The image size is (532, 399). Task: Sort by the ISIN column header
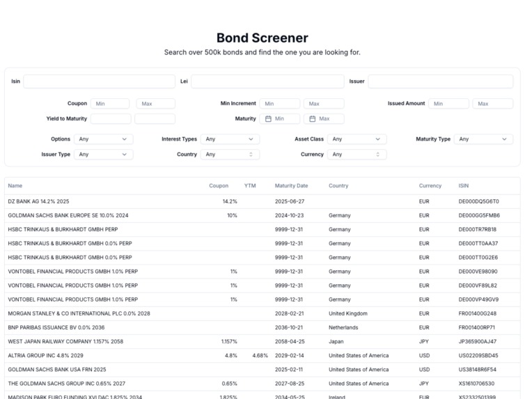464,186
